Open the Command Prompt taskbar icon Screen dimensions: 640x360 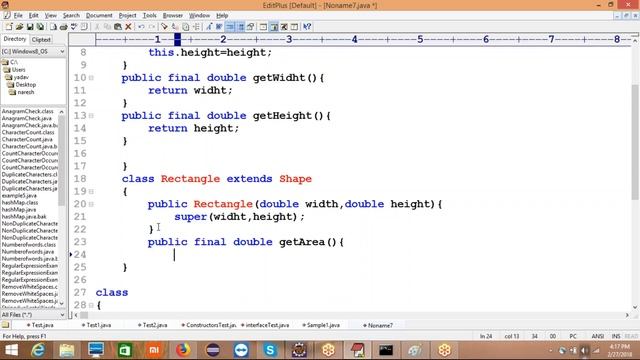click(x=386, y=350)
